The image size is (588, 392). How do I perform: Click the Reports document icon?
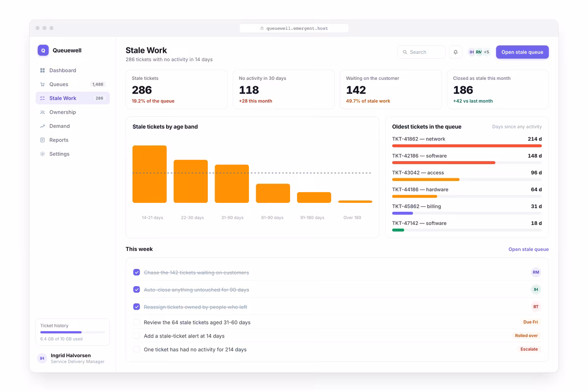click(x=43, y=140)
